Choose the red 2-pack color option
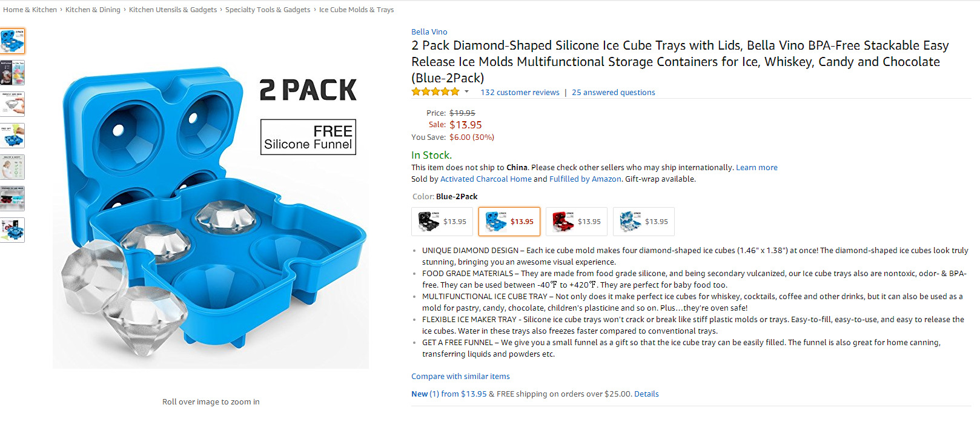Screen dimensions: 980x442 (576, 222)
